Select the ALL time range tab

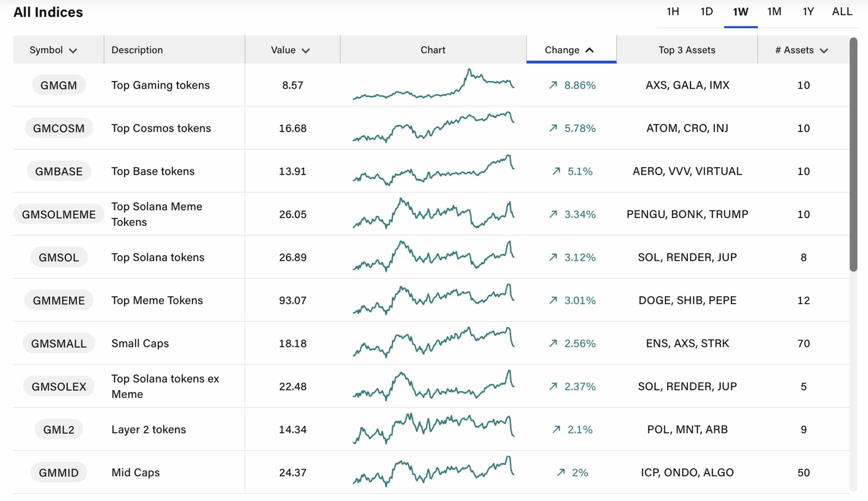[x=842, y=12]
